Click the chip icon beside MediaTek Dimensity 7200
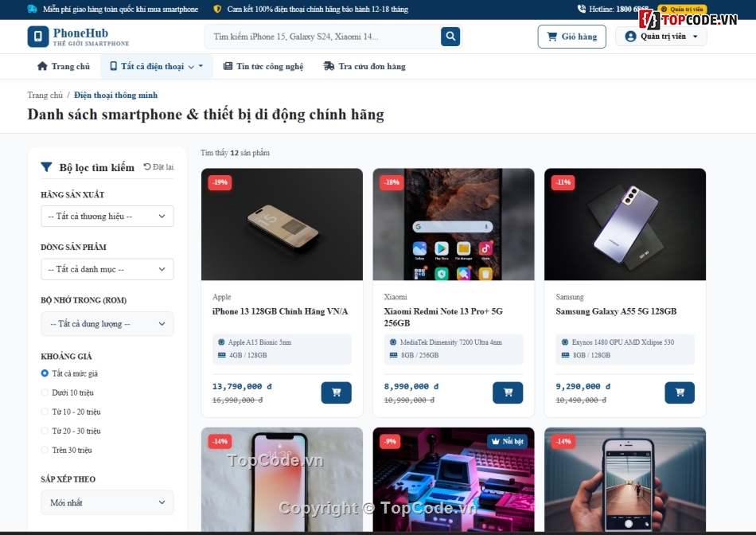This screenshot has width=756, height=535. [393, 342]
